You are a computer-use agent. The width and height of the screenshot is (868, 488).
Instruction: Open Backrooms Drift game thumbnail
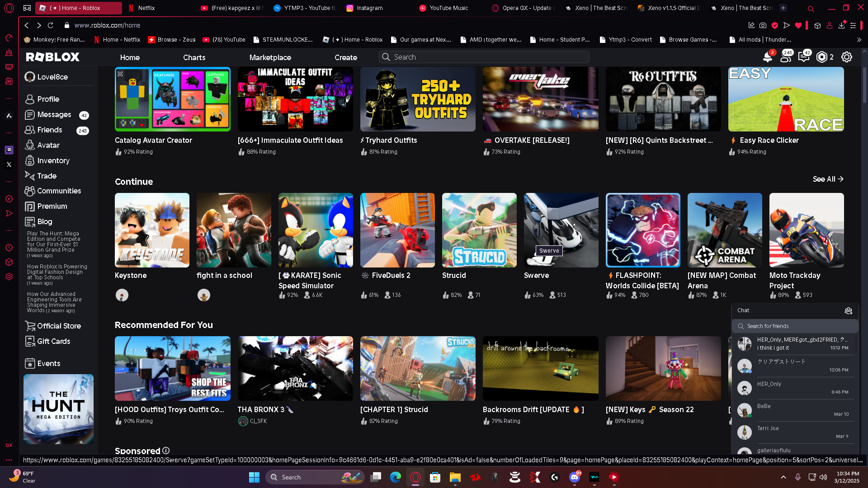541,368
